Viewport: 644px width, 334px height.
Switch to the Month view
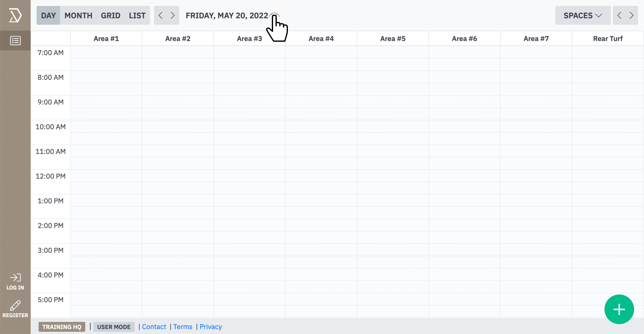(78, 15)
